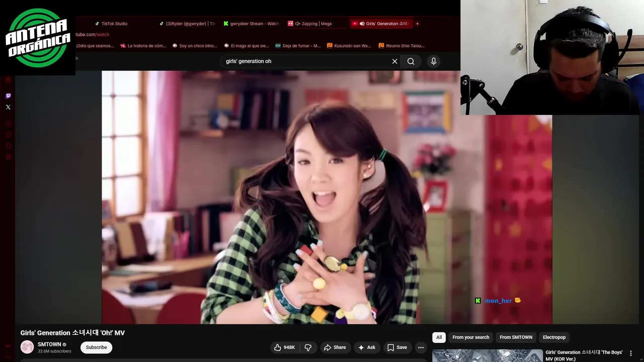Open 'La historia de cóm...' bookmark

pyautogui.click(x=143, y=46)
